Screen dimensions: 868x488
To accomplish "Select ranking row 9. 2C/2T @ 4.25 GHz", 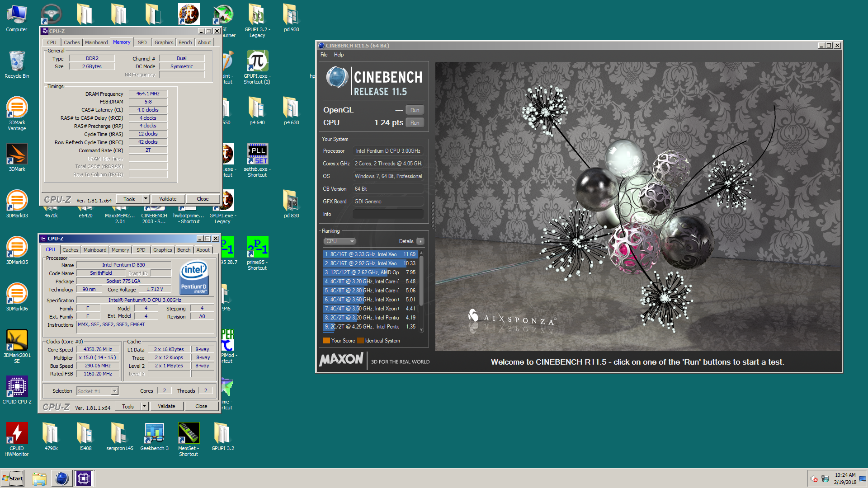I will click(x=370, y=327).
